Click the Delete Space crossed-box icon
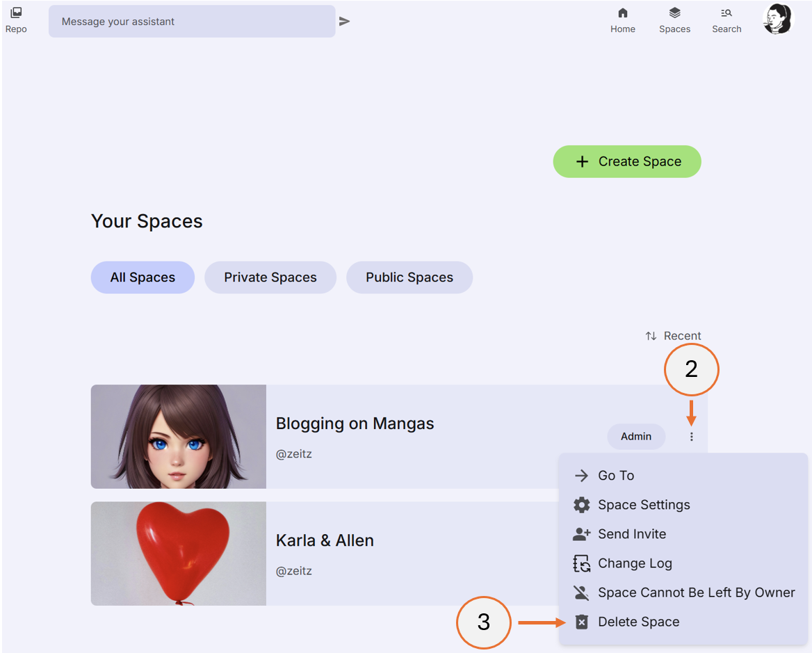 tap(581, 622)
